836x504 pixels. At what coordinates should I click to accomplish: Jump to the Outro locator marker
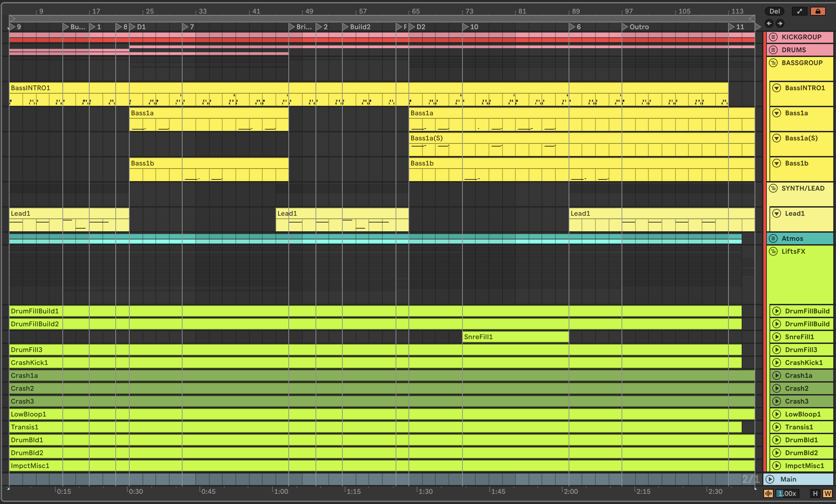pos(625,27)
